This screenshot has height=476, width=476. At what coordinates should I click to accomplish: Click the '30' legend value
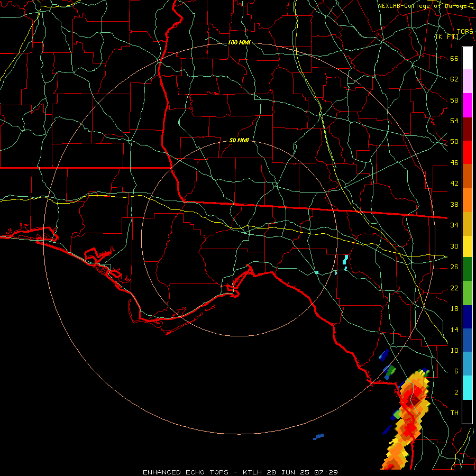(454, 246)
